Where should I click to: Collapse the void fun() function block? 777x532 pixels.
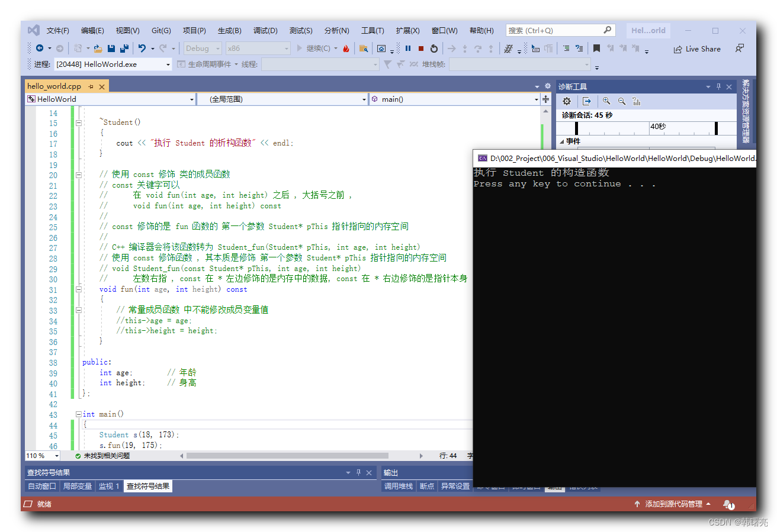[79, 289]
